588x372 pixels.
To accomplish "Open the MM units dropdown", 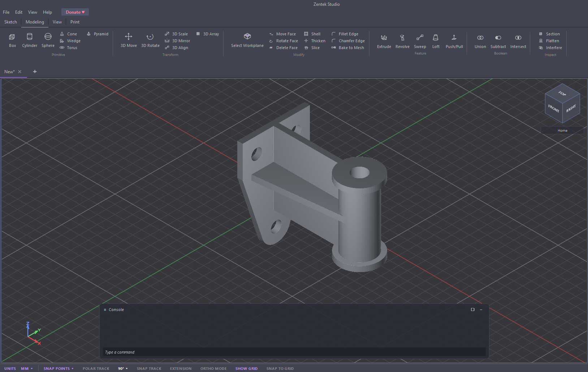I will (27, 368).
